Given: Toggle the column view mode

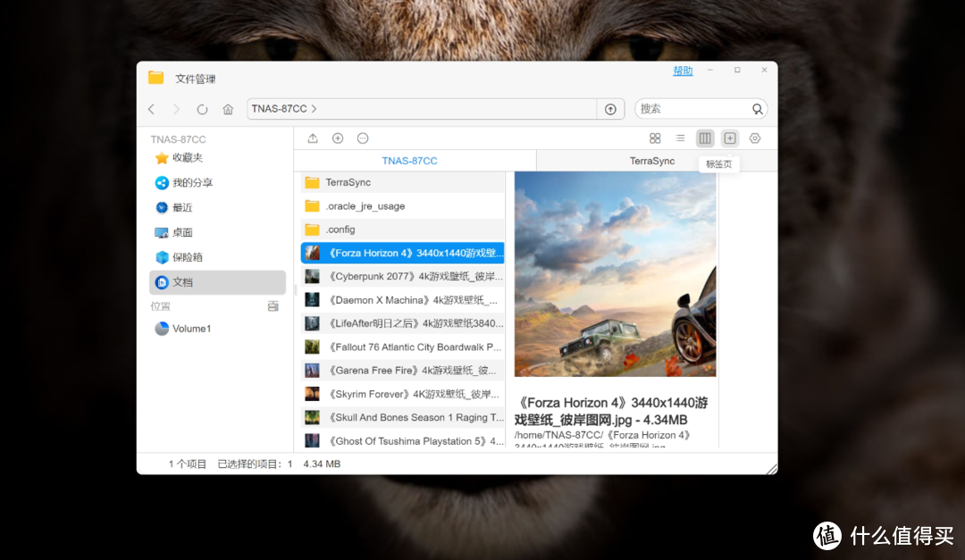Looking at the screenshot, I should click(705, 138).
